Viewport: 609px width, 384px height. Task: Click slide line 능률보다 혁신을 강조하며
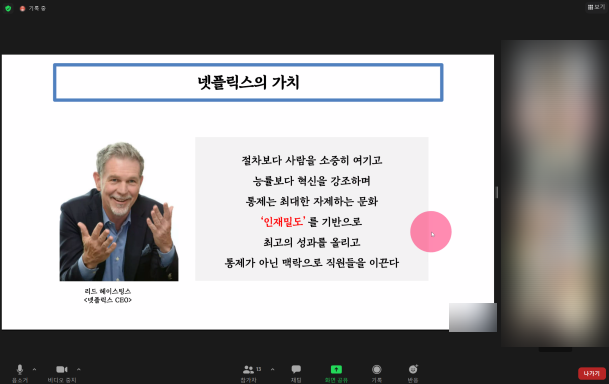click(x=312, y=181)
